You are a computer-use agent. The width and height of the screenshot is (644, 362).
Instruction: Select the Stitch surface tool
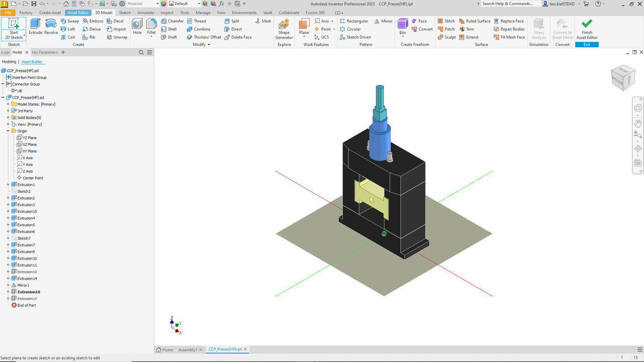446,21
